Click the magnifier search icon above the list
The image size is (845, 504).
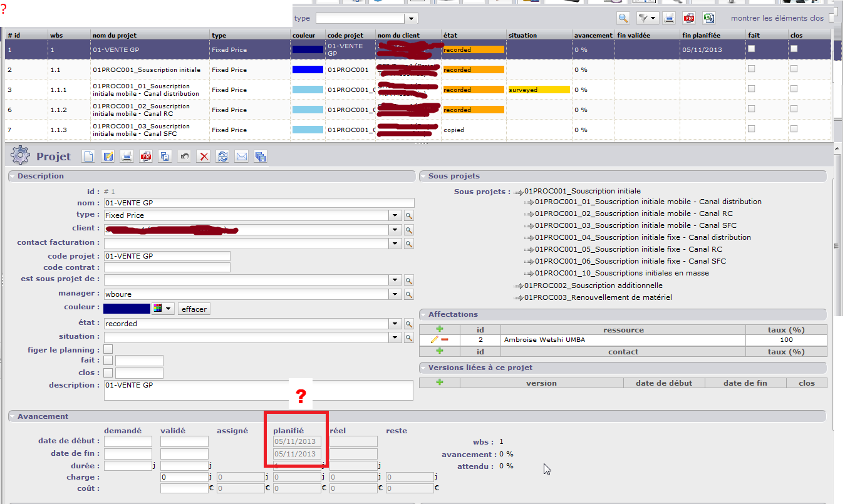623,18
